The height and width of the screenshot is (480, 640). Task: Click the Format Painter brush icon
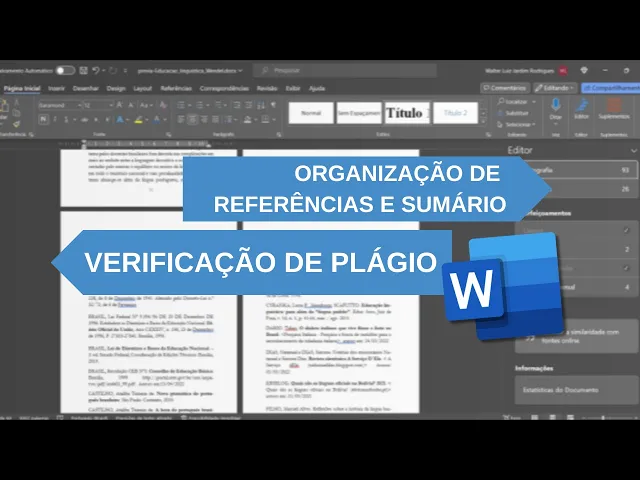tap(16, 124)
